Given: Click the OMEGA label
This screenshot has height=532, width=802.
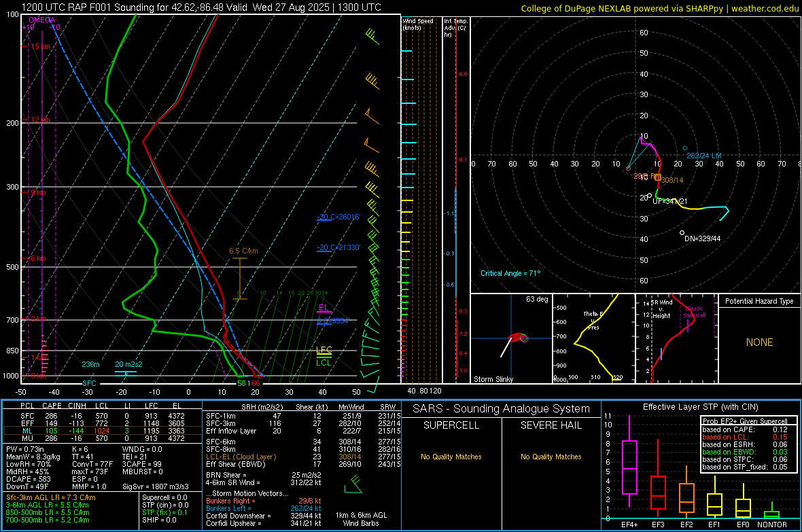Looking at the screenshot, I should point(42,20).
